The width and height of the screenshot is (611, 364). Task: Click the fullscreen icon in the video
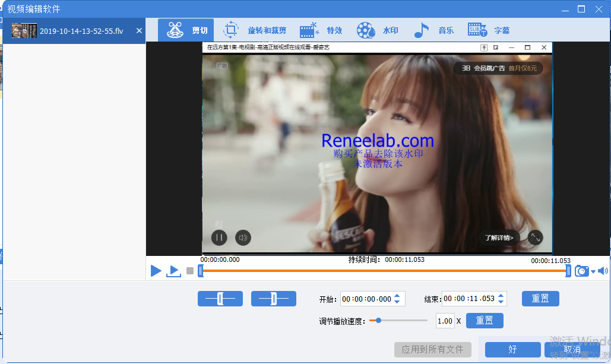(x=536, y=238)
